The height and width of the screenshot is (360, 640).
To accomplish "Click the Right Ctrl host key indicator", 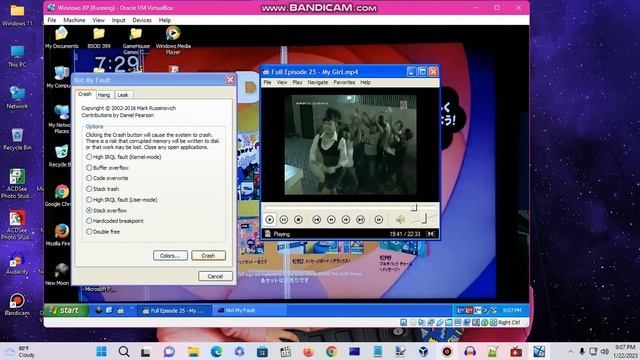I will [509, 322].
